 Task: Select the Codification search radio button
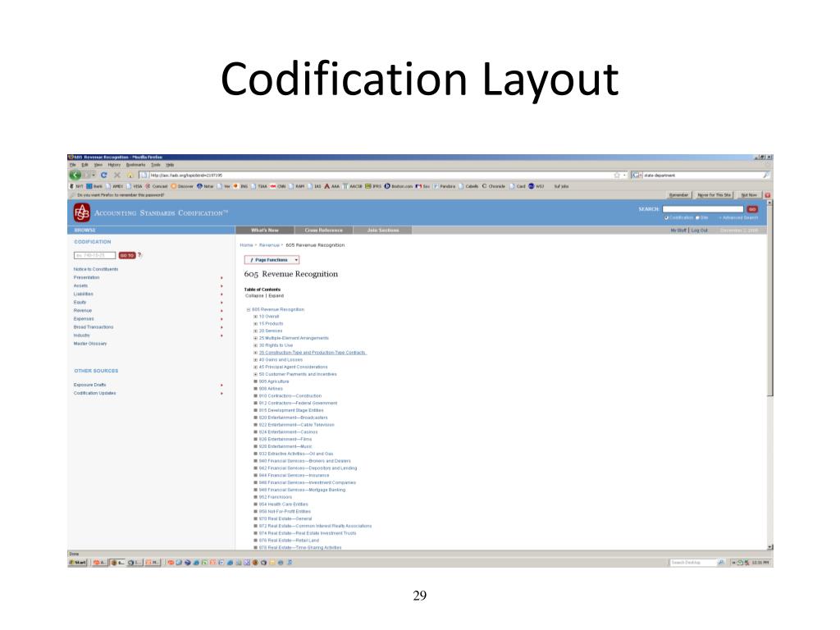pos(666,217)
